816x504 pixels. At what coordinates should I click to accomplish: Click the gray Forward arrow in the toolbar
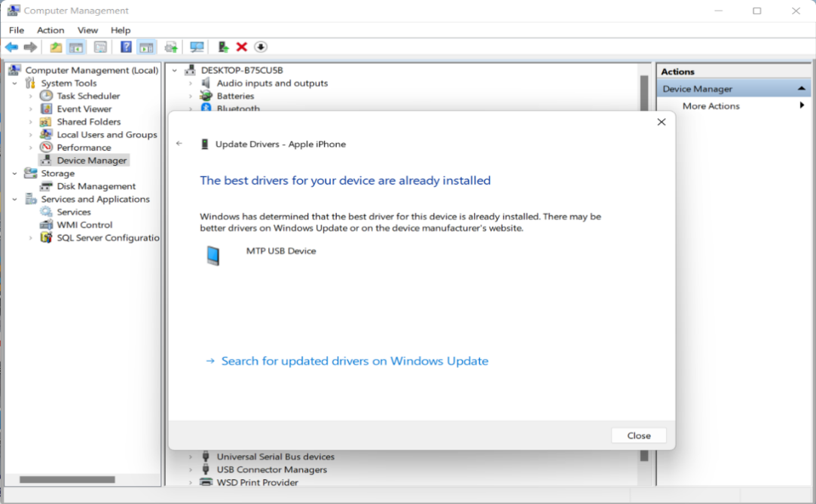click(30, 47)
